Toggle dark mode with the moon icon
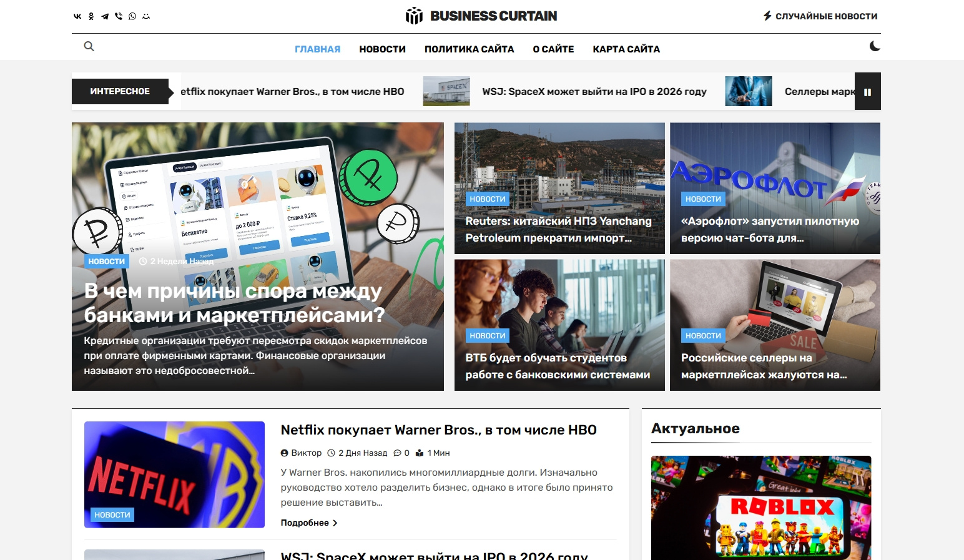This screenshot has width=964, height=560. tap(875, 46)
